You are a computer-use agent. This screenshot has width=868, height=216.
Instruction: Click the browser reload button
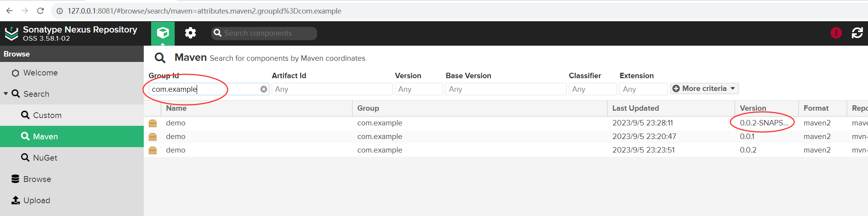click(x=41, y=11)
